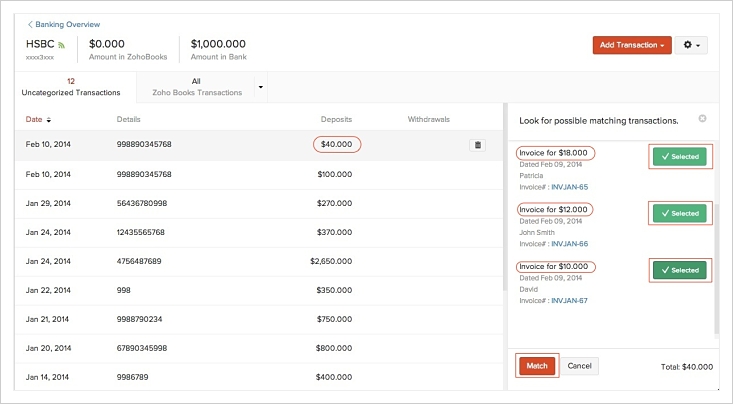
Task: Close the matching transactions panel
Action: (702, 119)
